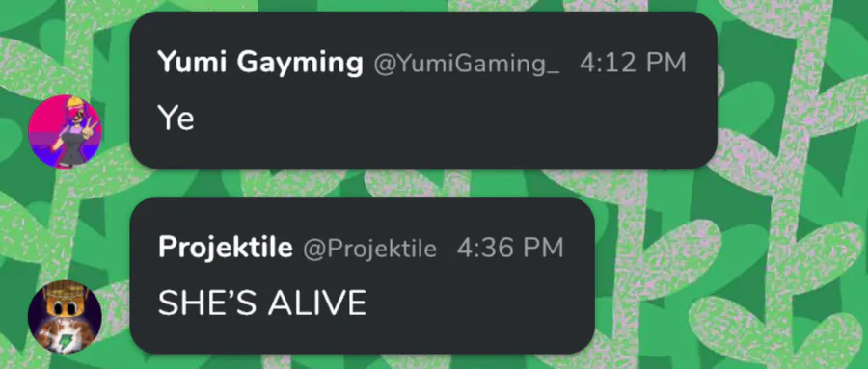Select the Projektile display name
Image resolution: width=868 pixels, height=369 pixels.
click(226, 248)
